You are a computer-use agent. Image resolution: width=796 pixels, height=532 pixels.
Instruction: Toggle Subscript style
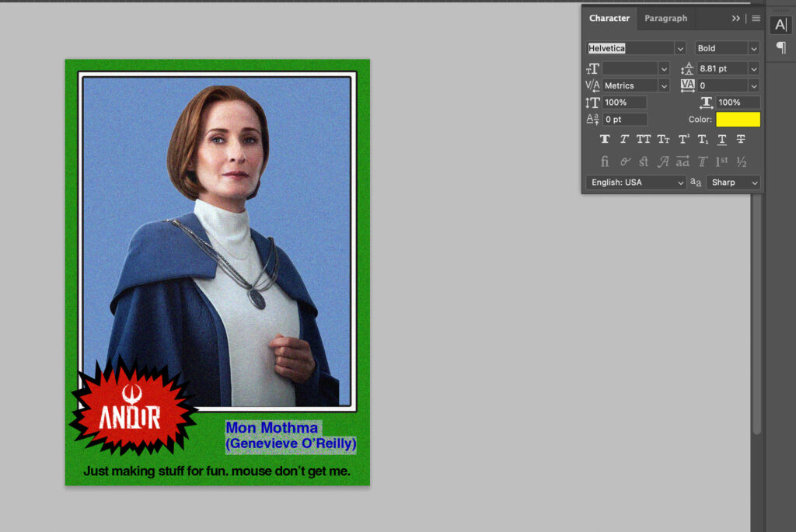tap(703, 139)
